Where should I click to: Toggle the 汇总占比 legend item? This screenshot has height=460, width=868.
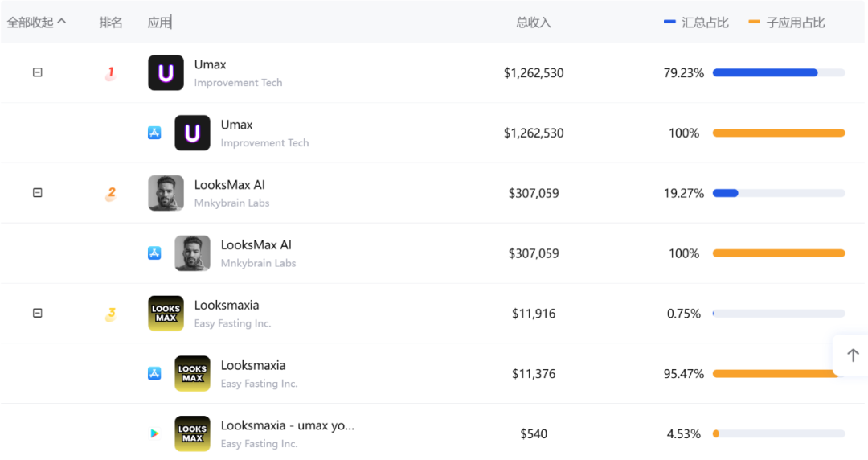tap(697, 23)
